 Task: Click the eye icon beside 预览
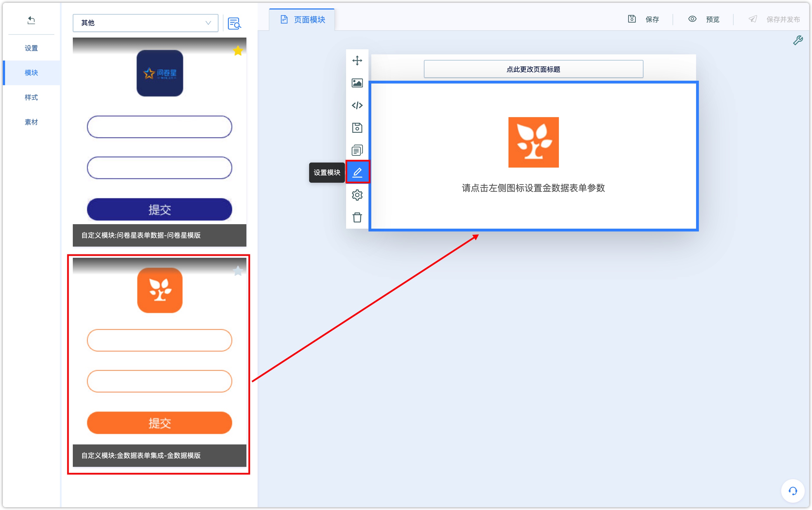point(692,19)
